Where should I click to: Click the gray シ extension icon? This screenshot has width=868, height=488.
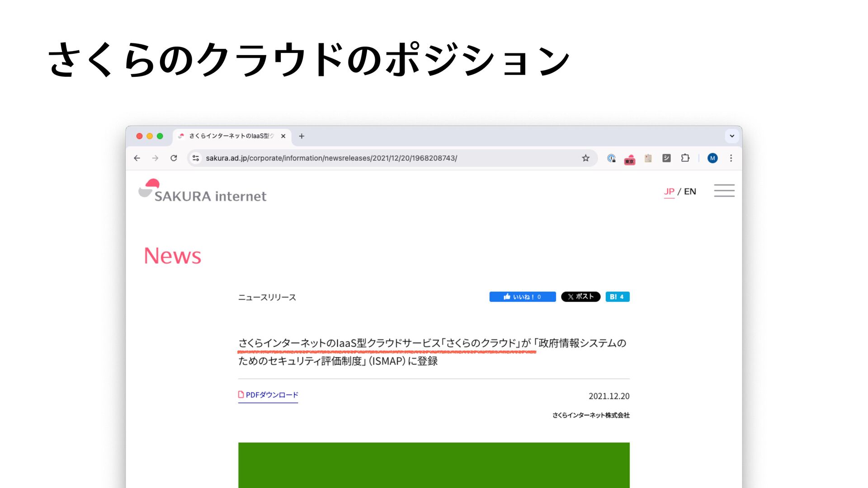666,158
